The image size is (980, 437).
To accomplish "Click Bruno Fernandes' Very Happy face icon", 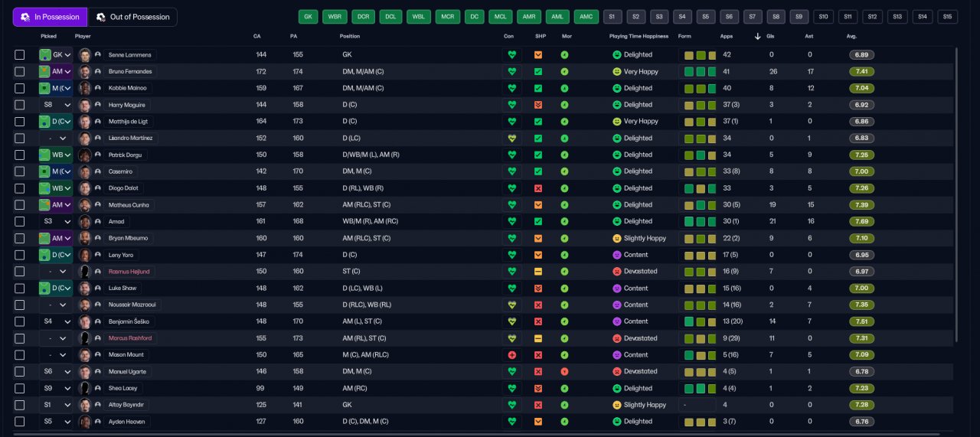I will 616,72.
